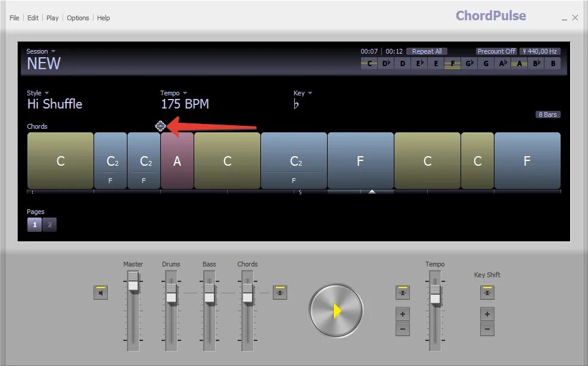Select the first C chord block

tap(60, 161)
